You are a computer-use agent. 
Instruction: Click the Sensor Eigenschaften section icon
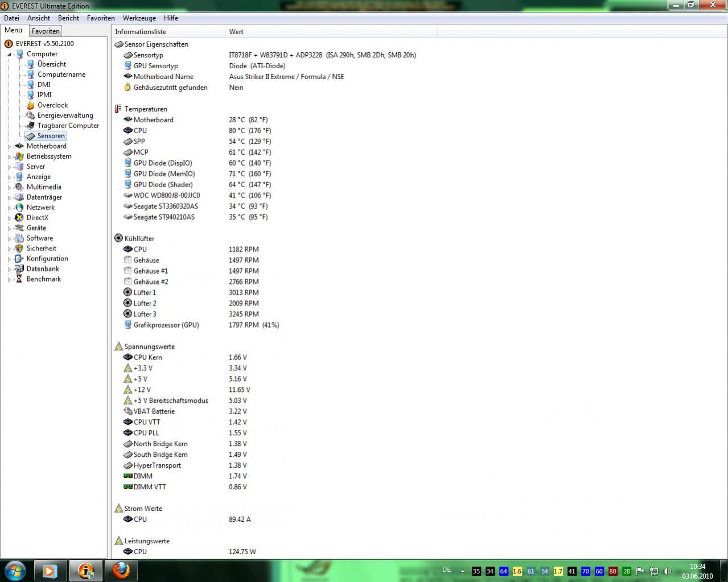pos(118,44)
